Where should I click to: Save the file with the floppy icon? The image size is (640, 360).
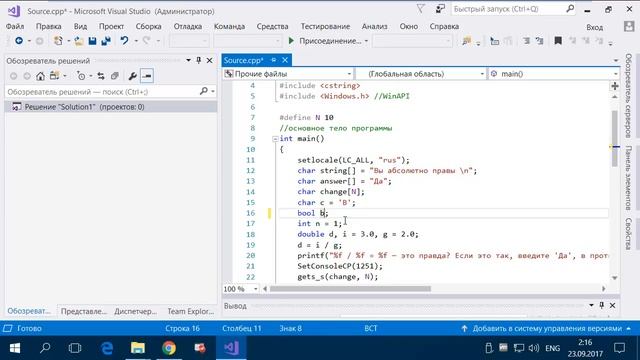click(92, 41)
